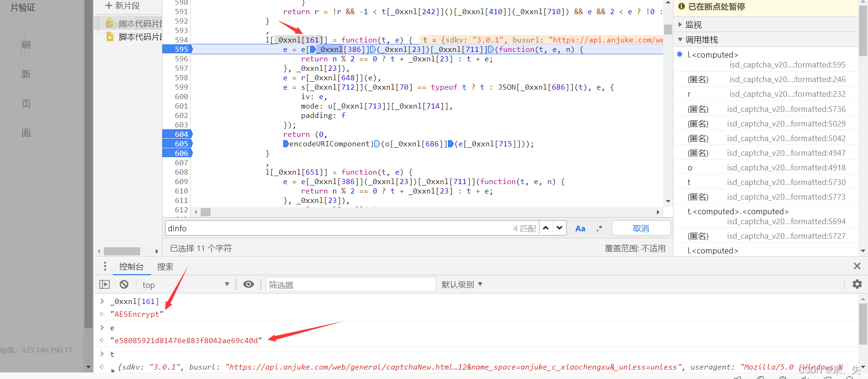Click the snippets pane horizontal scrollbar
Image resolution: width=868 pixels, height=379 pixels.
(x=122, y=251)
